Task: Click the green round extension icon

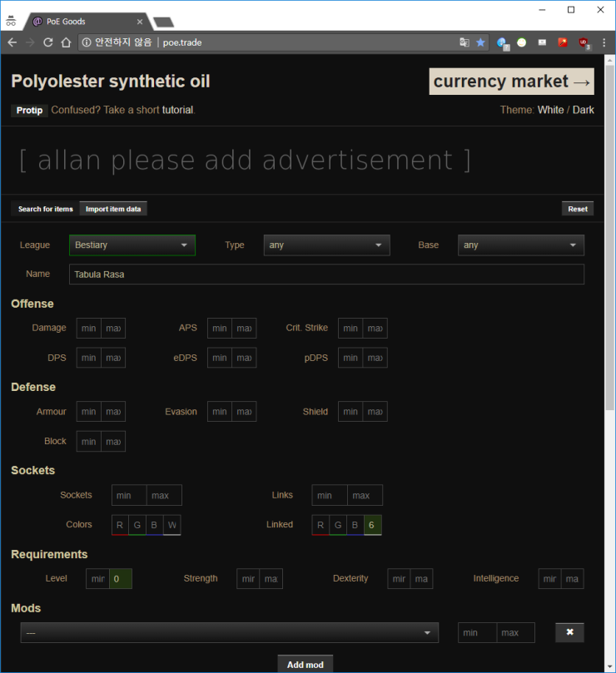Action: [521, 42]
